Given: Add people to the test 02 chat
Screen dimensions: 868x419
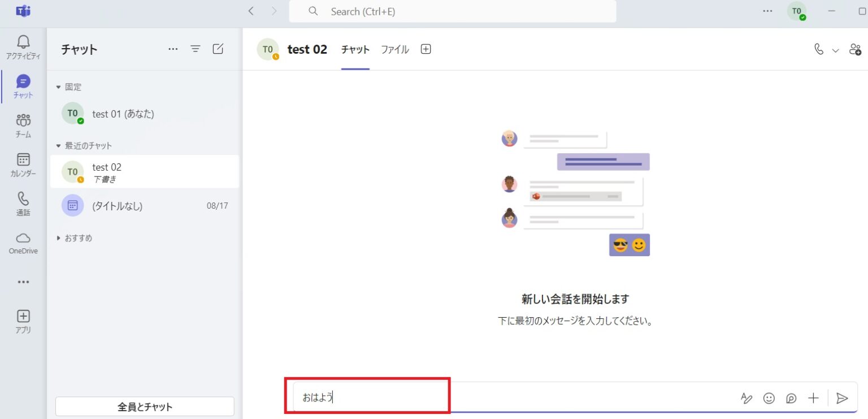Looking at the screenshot, I should coord(856,50).
